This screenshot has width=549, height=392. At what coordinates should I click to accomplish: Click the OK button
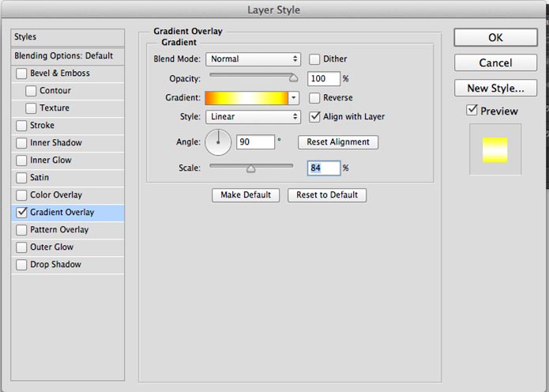coord(495,37)
